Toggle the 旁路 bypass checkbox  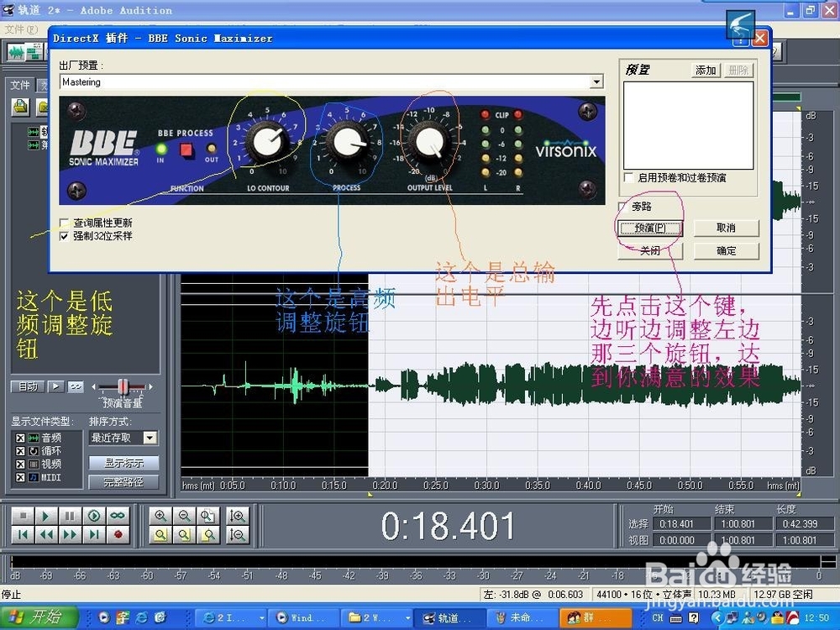point(622,207)
